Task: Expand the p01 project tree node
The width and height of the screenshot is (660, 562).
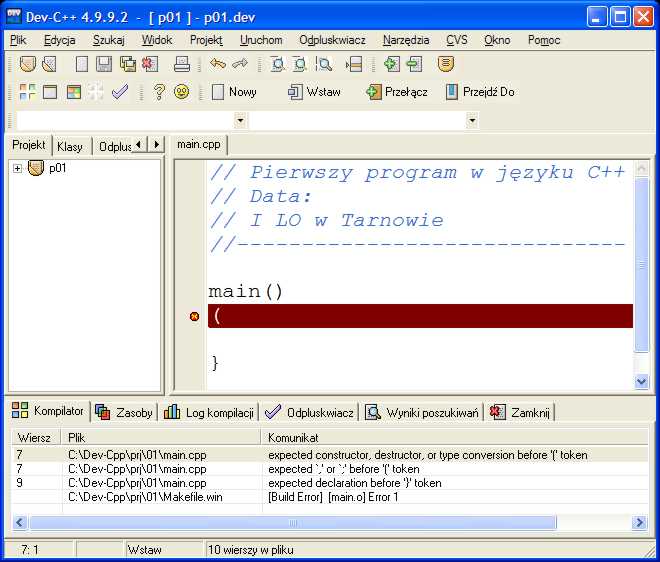Action: click(17, 168)
